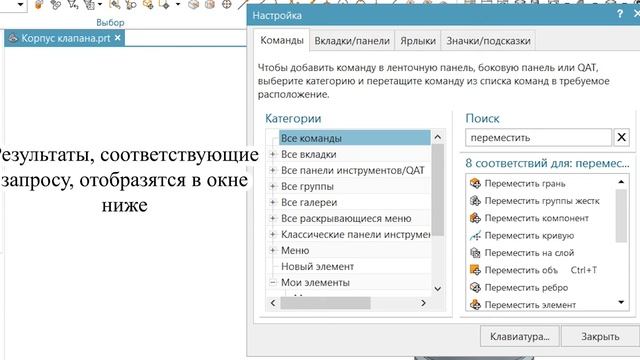Expand the Меню category

pyautogui.click(x=273, y=250)
